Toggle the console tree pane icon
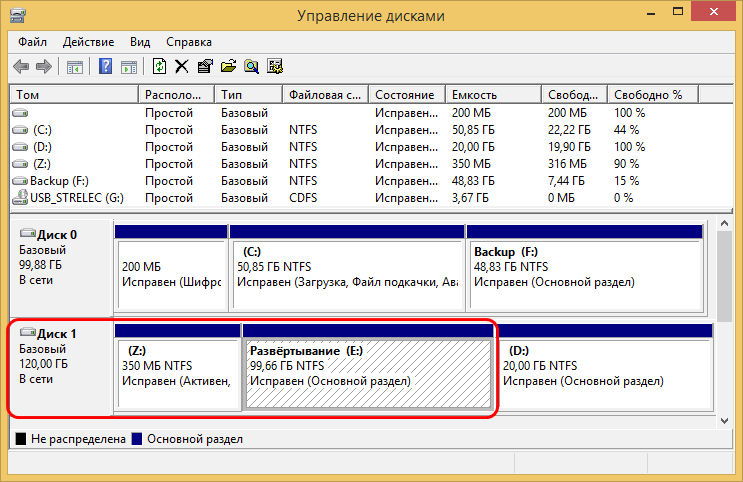The image size is (743, 482). (x=74, y=67)
